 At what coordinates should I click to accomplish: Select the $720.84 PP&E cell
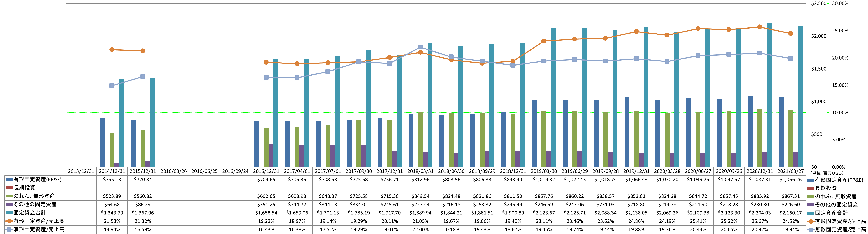[x=143, y=180]
